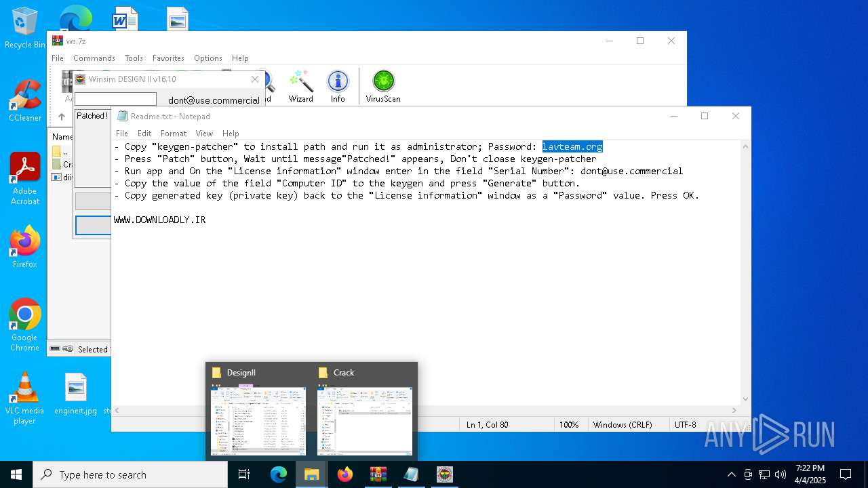Open WinRAR Favorites menu
The image size is (868, 488).
point(168,58)
